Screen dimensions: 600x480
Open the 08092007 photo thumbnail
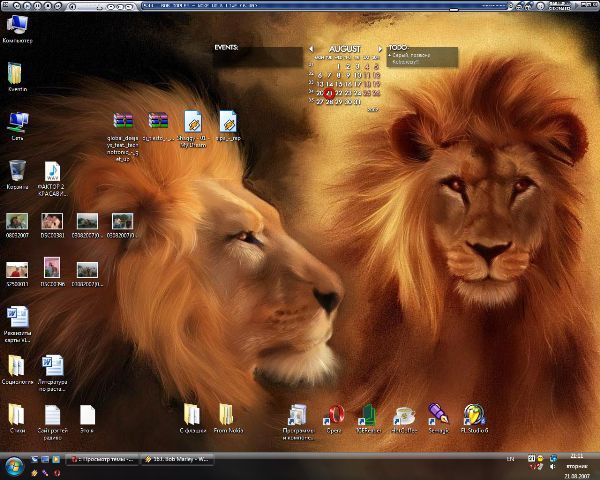pyautogui.click(x=17, y=225)
